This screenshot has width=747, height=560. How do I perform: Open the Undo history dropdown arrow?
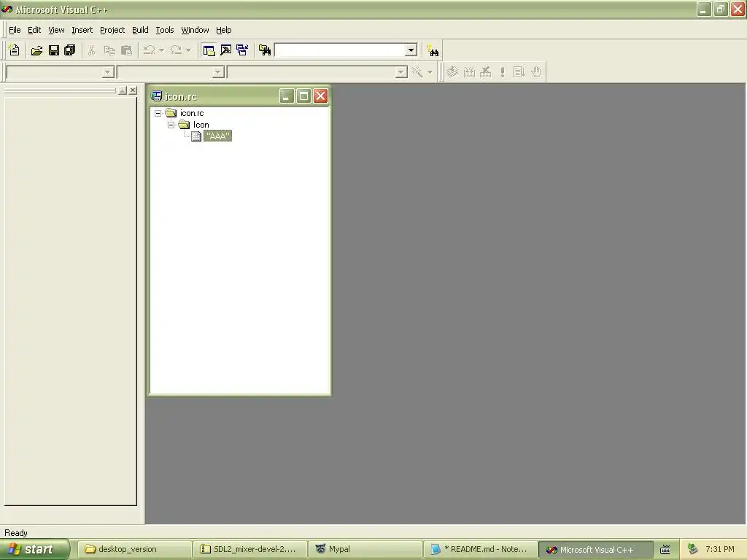[161, 50]
